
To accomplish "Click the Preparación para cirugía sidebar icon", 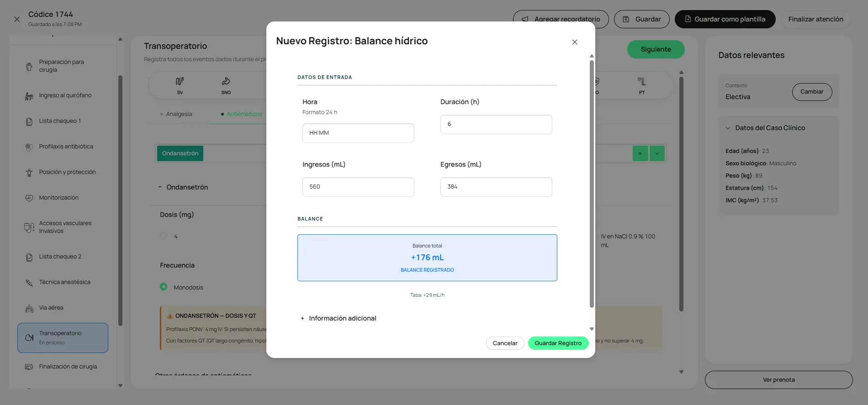I will coord(29,67).
